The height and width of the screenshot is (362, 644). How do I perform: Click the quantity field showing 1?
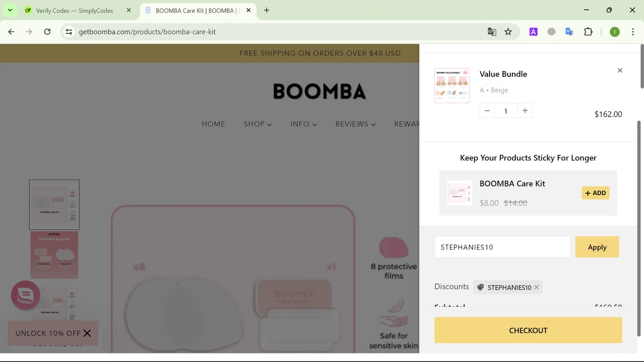click(506, 111)
